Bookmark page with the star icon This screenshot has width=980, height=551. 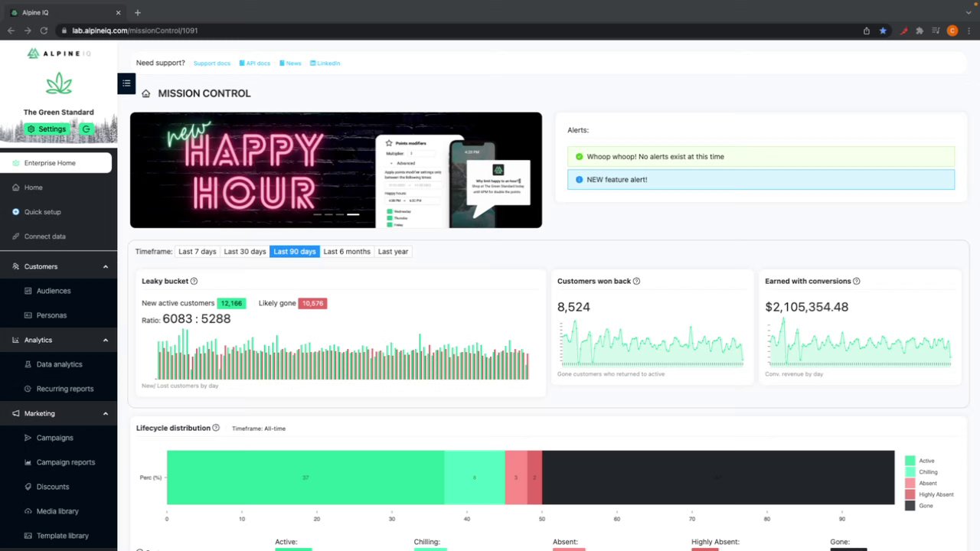coord(883,31)
